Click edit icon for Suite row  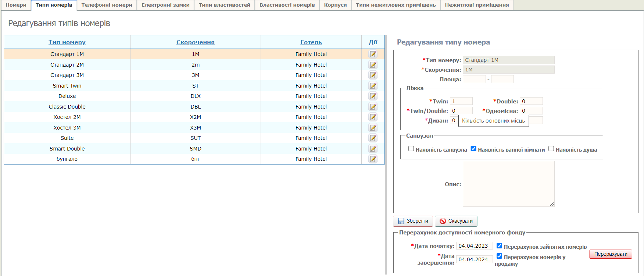coord(373,138)
